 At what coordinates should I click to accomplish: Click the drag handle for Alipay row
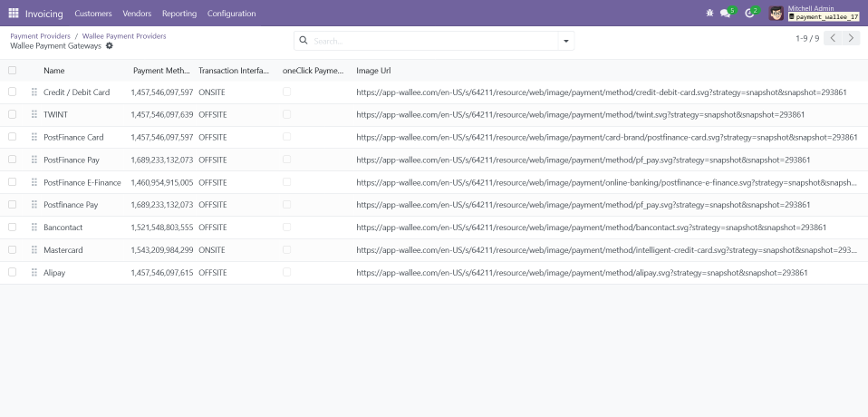34,273
